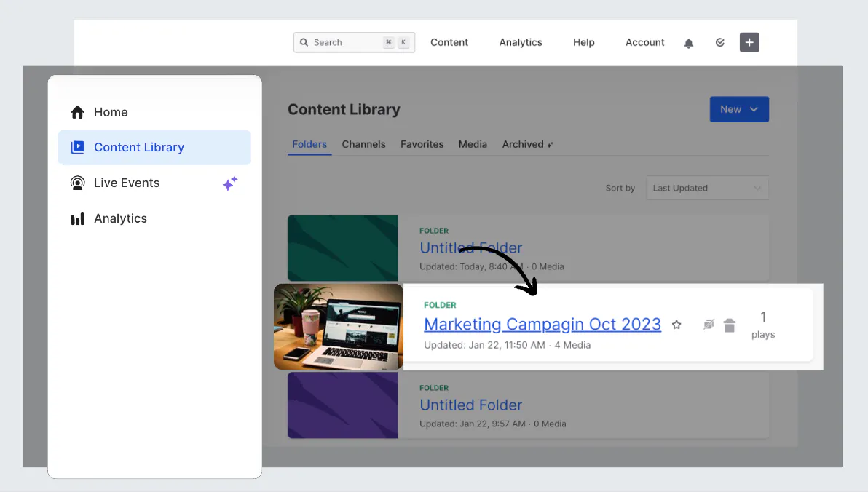This screenshot has width=868, height=492.
Task: Click the checkmark status icon in header
Action: [x=719, y=43]
